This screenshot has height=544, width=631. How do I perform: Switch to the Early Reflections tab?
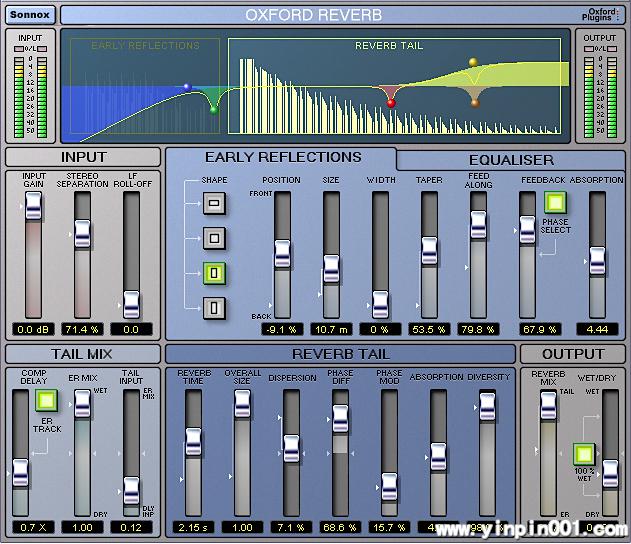[282, 157]
